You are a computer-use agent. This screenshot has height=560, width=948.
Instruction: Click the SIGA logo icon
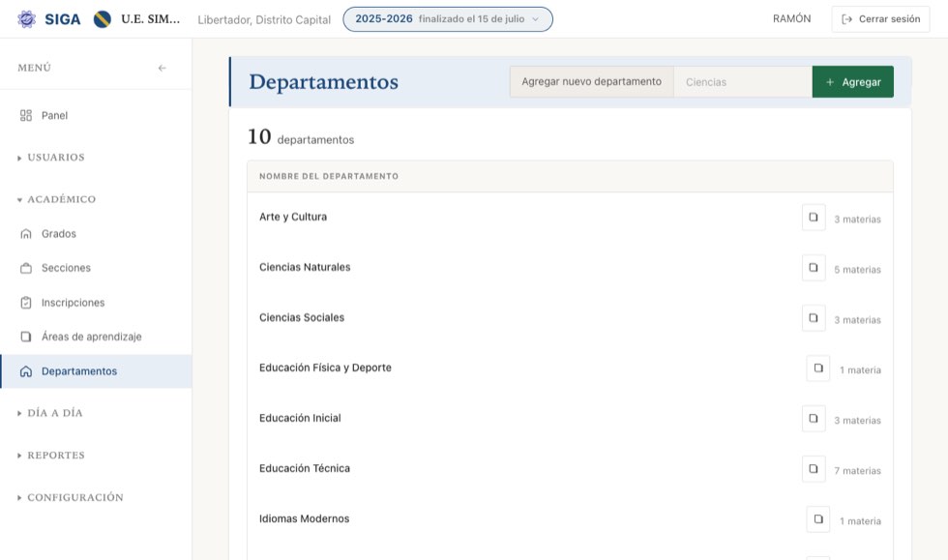click(27, 19)
